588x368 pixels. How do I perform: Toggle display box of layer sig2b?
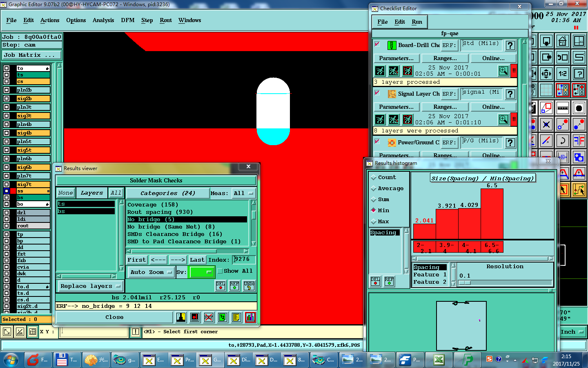click(7, 99)
